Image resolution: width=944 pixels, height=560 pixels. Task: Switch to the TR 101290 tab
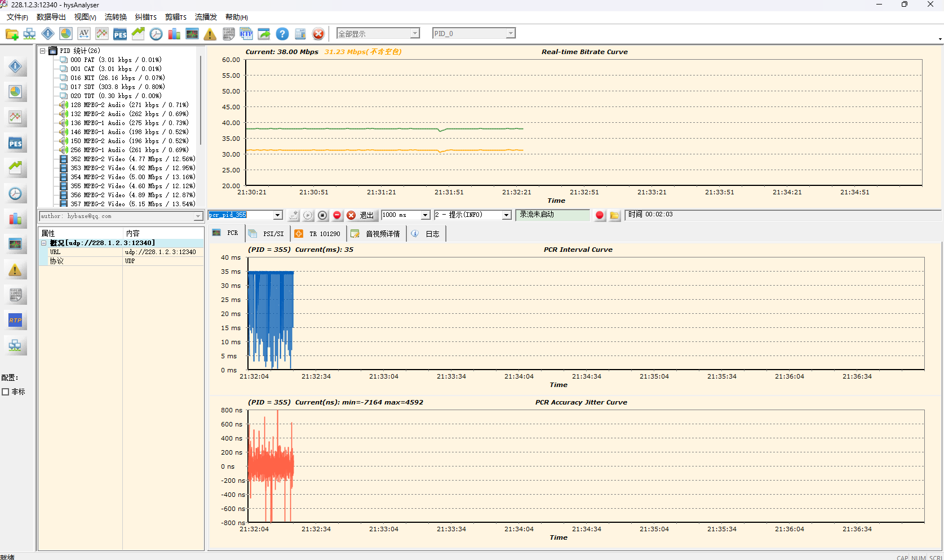point(318,234)
